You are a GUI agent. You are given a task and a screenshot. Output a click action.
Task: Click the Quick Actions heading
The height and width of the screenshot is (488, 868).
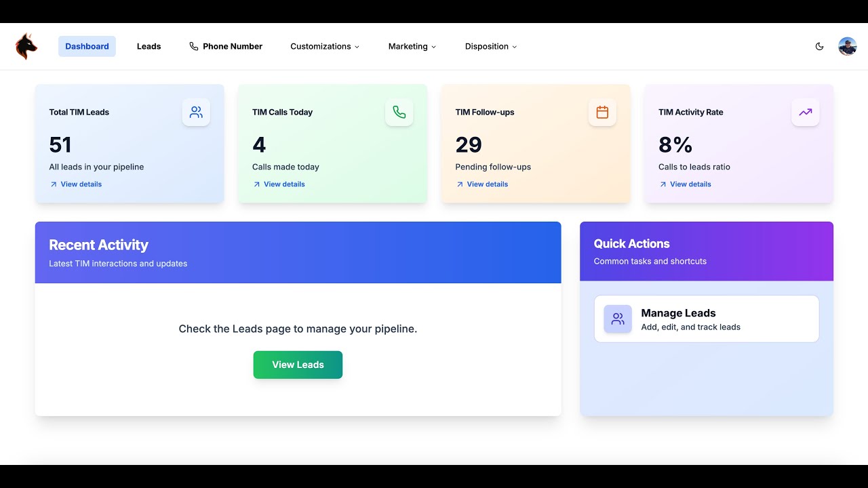tap(631, 243)
